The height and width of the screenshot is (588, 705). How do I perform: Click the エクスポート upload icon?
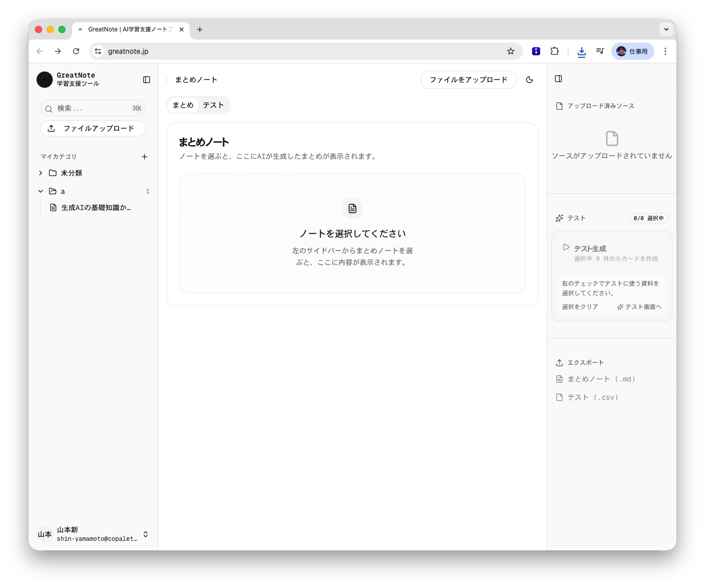tap(559, 362)
